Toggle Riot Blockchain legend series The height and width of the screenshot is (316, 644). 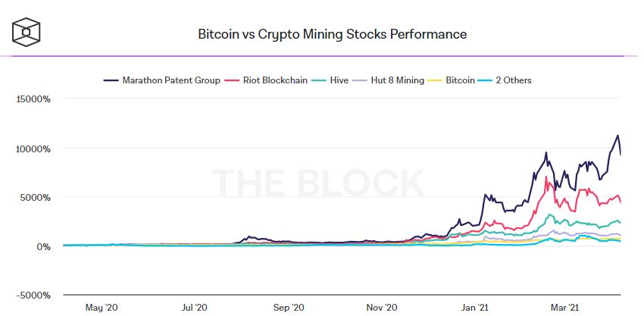[x=266, y=80]
